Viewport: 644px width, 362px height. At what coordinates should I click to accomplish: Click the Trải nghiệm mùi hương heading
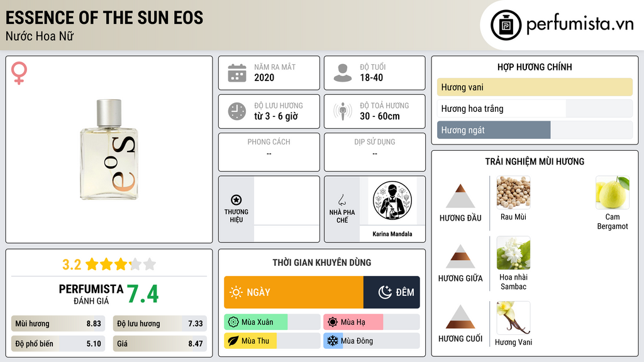535,162
